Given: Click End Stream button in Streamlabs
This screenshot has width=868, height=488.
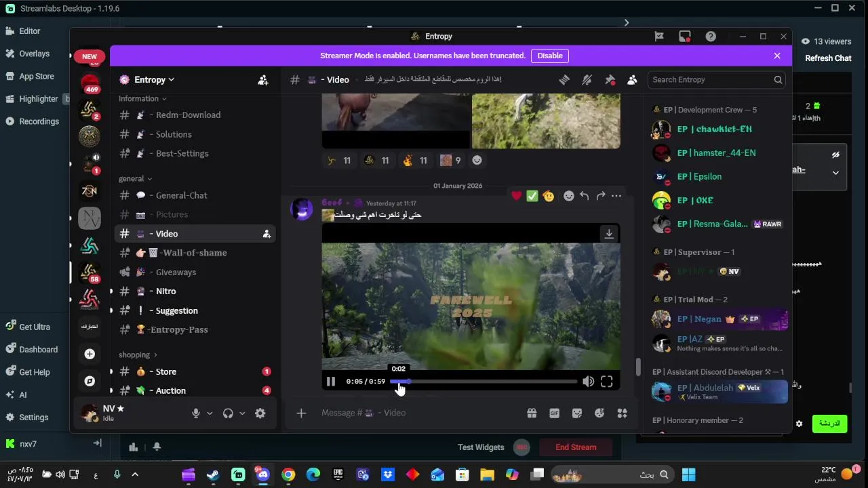Looking at the screenshot, I should tap(576, 447).
